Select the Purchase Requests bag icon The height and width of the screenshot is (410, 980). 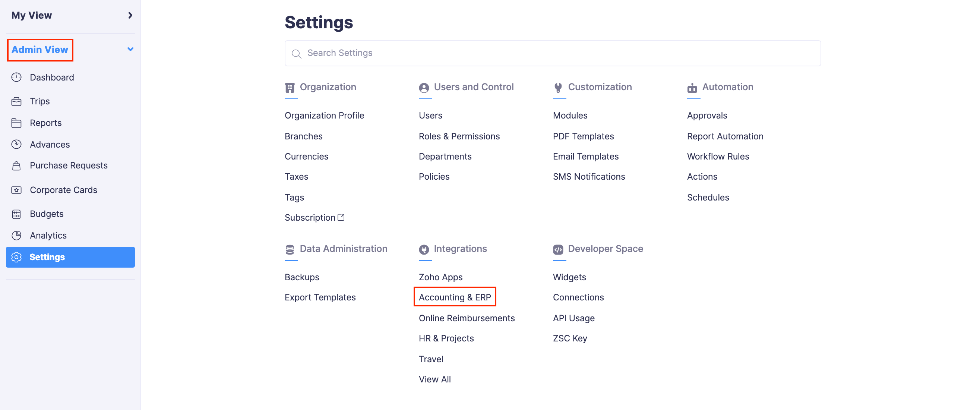17,165
